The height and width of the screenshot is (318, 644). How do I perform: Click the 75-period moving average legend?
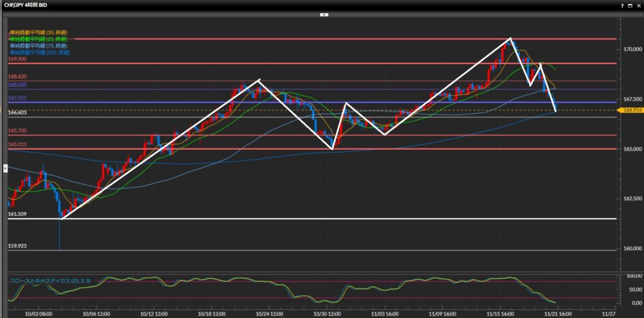click(x=38, y=45)
